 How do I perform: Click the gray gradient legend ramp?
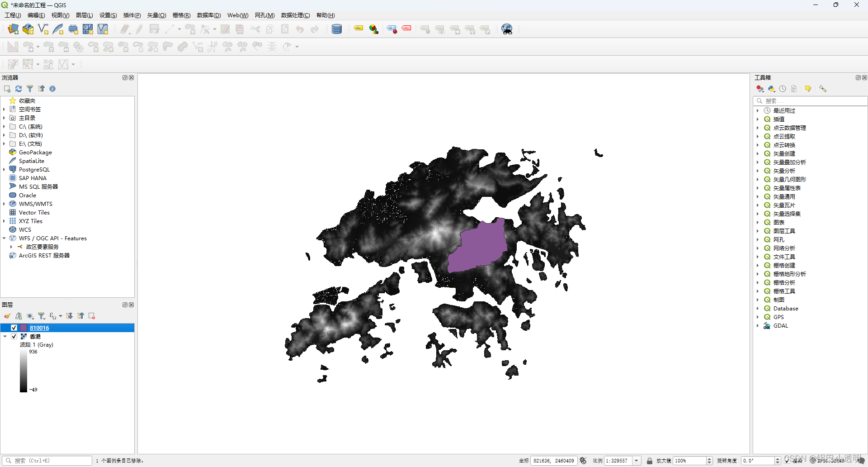coord(24,371)
